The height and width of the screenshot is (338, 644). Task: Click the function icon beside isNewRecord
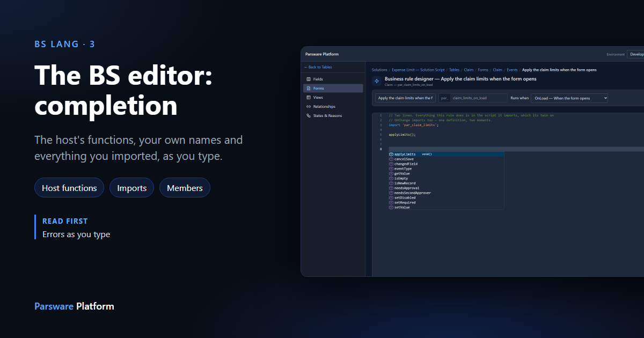click(x=391, y=183)
